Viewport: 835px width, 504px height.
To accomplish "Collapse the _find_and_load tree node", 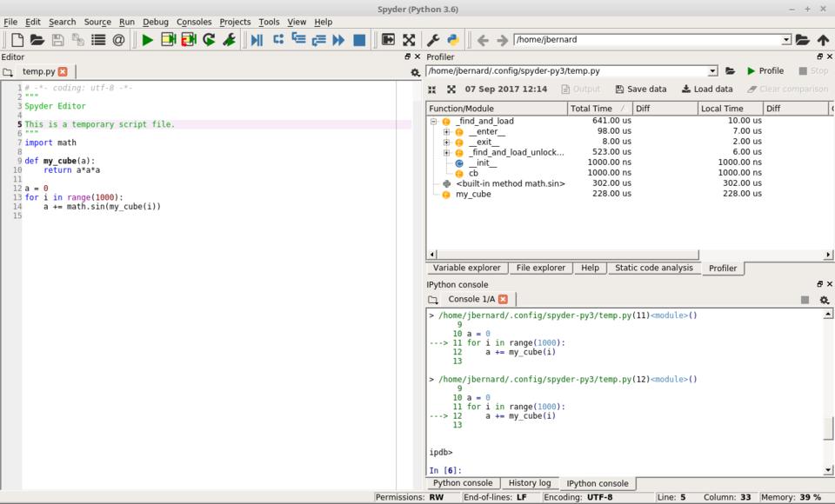I will coord(434,122).
